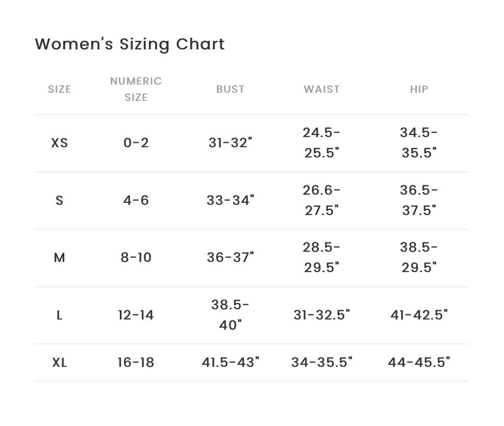This screenshot has width=504, height=426.
Task: Click numeric size 0-2 cell
Action: (x=136, y=143)
